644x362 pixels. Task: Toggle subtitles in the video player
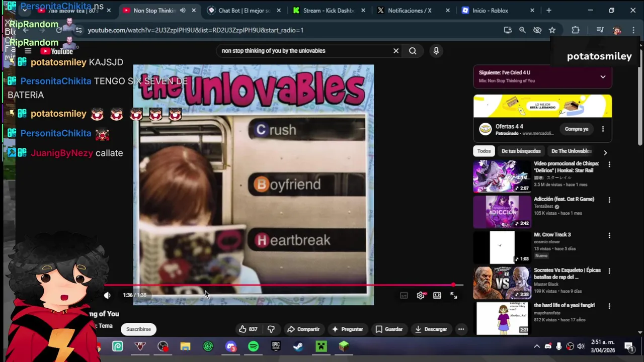[404, 296]
